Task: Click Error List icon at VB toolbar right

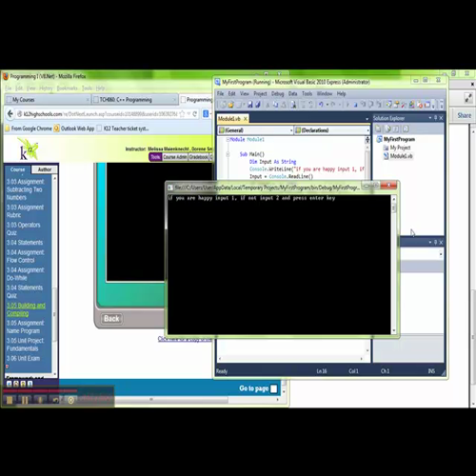Action: click(420, 105)
